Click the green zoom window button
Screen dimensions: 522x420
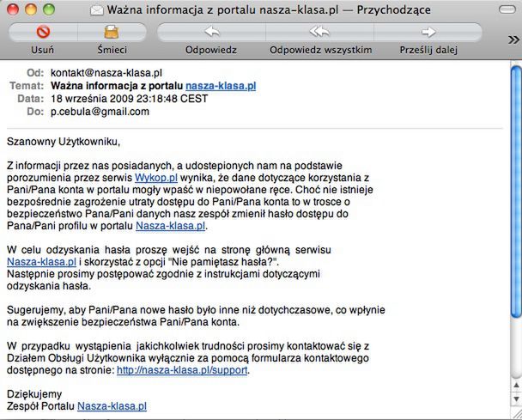point(49,9)
